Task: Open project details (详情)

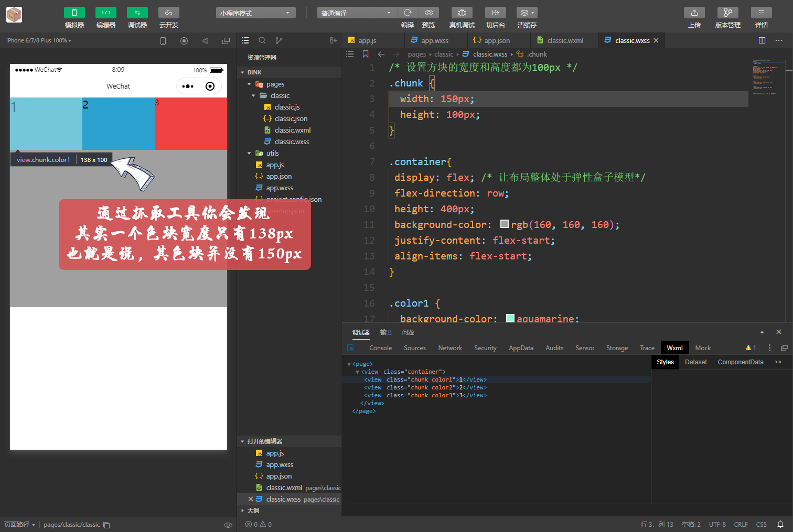Action: click(762, 13)
